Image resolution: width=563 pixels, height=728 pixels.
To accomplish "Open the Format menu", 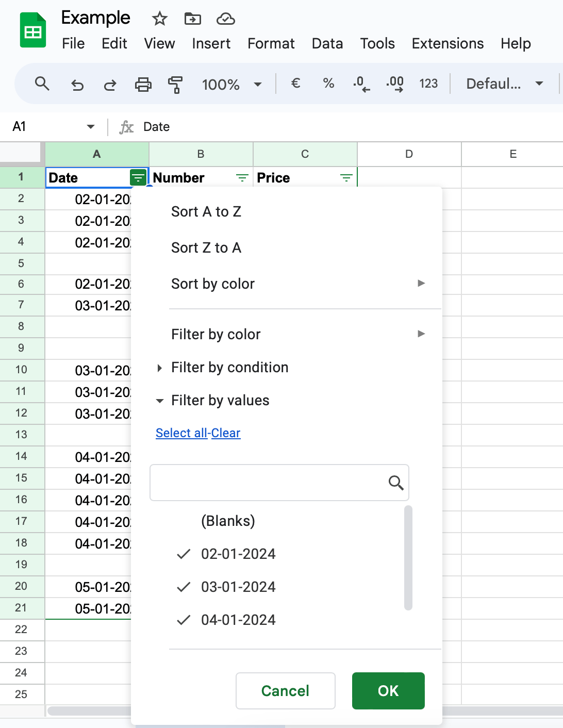I will (271, 44).
